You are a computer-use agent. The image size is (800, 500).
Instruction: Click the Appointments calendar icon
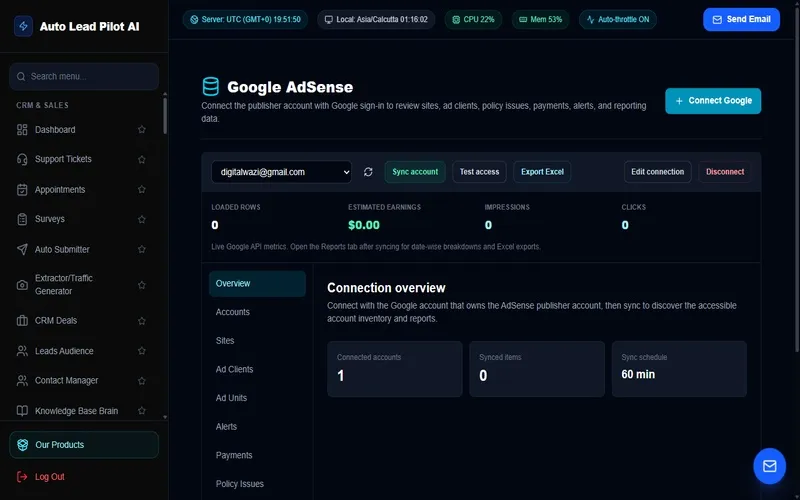[22, 190]
